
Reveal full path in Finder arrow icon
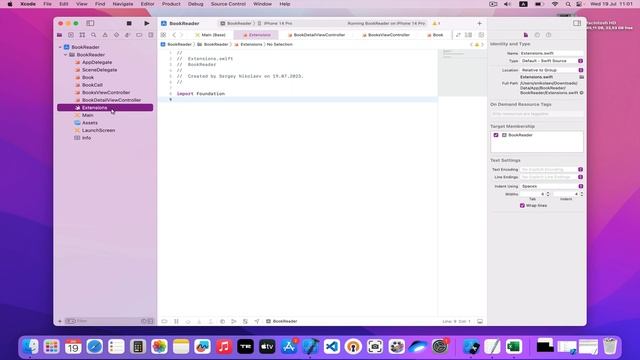(x=582, y=93)
